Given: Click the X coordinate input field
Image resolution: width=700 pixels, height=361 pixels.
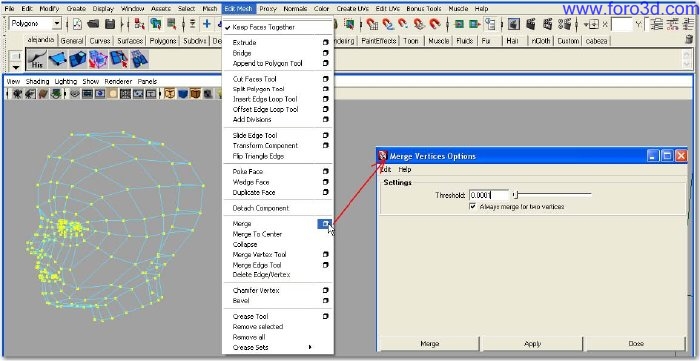Looking at the screenshot, I should pyautogui.click(x=621, y=24).
